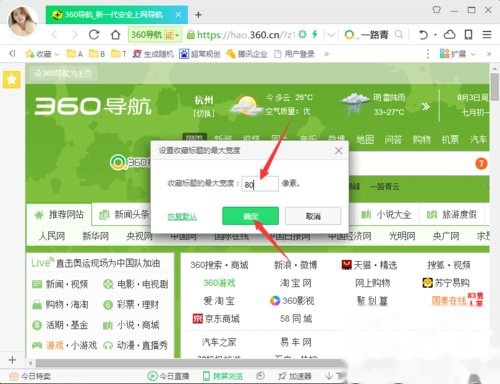Select the 机票 search tab
This screenshot has width=500, height=384.
450,139
